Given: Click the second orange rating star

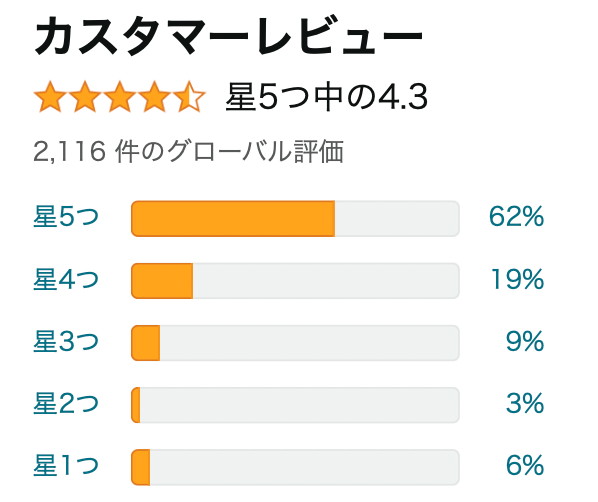Looking at the screenshot, I should click(x=85, y=97).
